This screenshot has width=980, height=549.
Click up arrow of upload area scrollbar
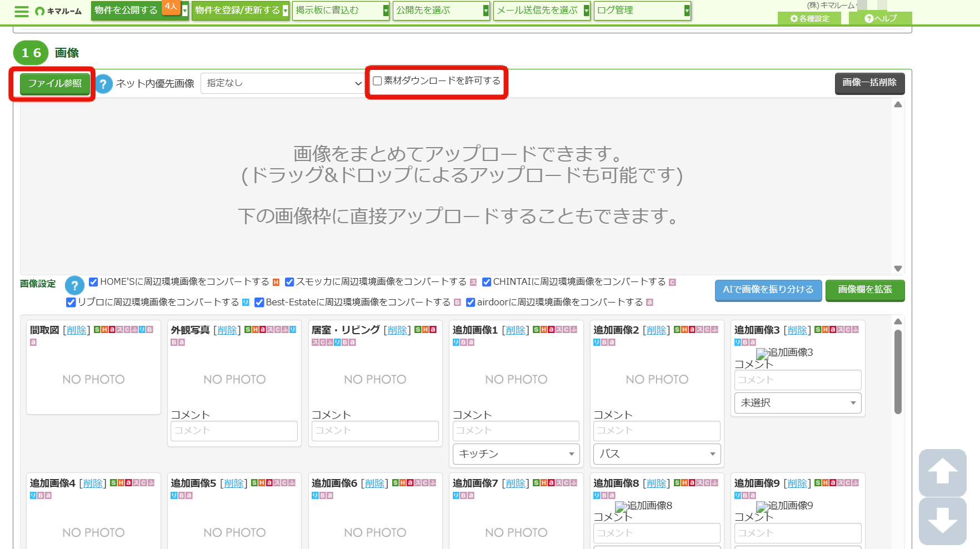(x=898, y=104)
